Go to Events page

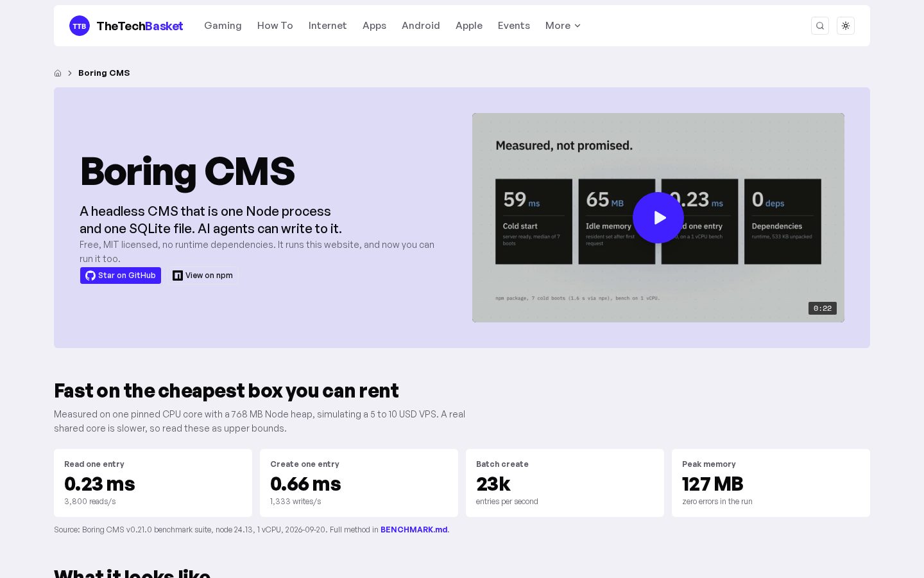[514, 26]
